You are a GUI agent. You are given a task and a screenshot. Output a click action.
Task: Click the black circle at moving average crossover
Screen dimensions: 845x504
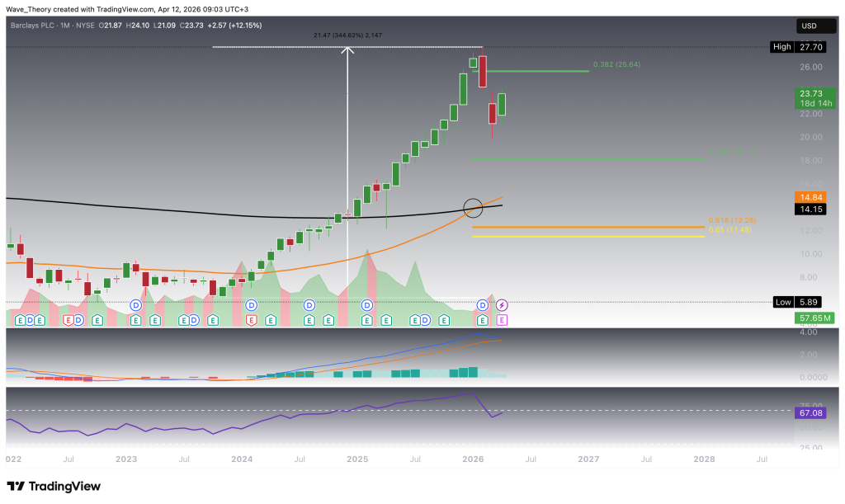point(473,208)
